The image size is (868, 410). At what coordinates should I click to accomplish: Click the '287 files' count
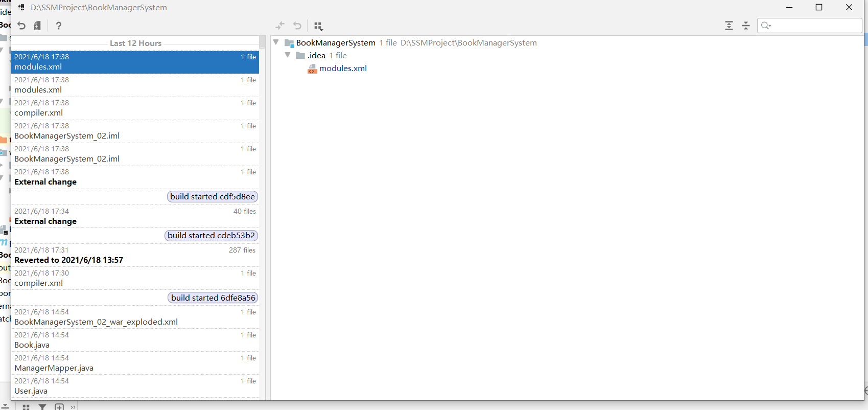pyautogui.click(x=242, y=250)
